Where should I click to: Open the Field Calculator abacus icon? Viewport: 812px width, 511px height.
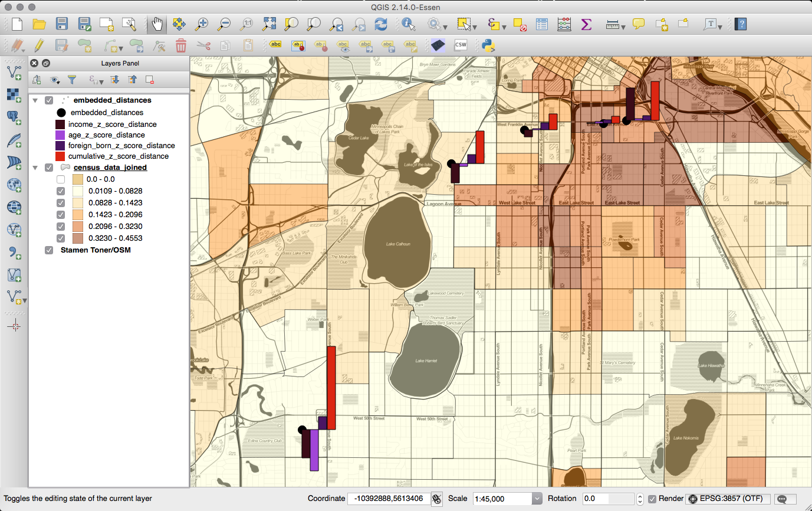(564, 24)
